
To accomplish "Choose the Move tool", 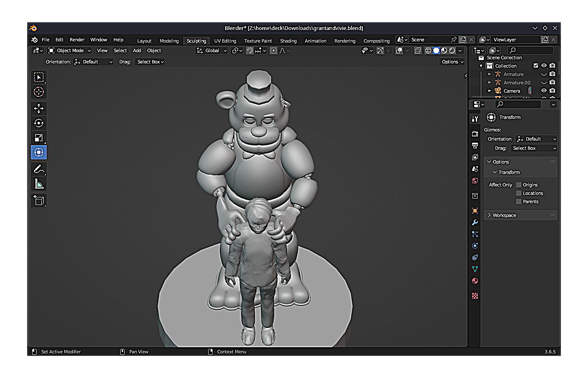I will [39, 108].
